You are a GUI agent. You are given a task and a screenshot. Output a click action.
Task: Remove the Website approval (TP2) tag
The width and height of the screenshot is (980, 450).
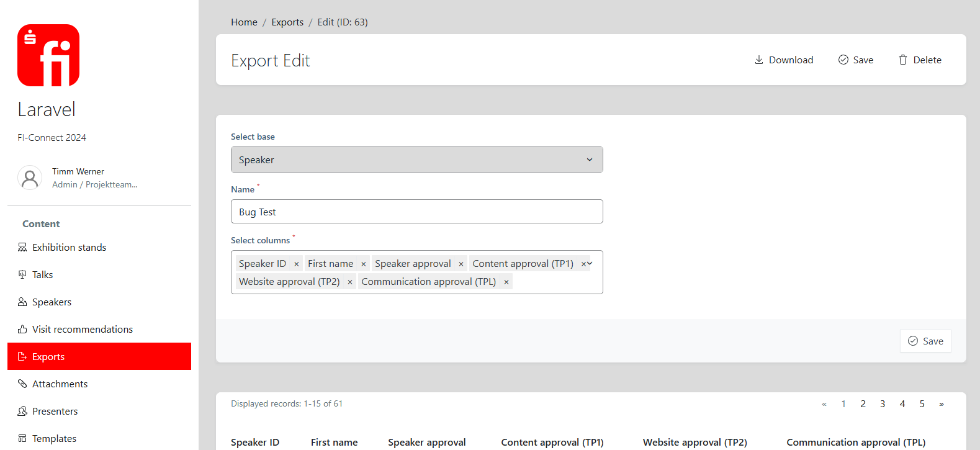(x=350, y=282)
